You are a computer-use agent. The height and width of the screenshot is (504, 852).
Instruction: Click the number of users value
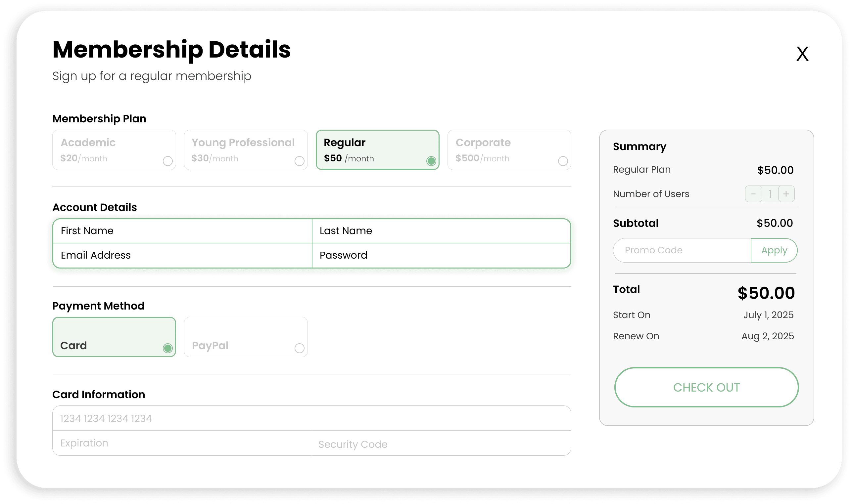coord(770,194)
